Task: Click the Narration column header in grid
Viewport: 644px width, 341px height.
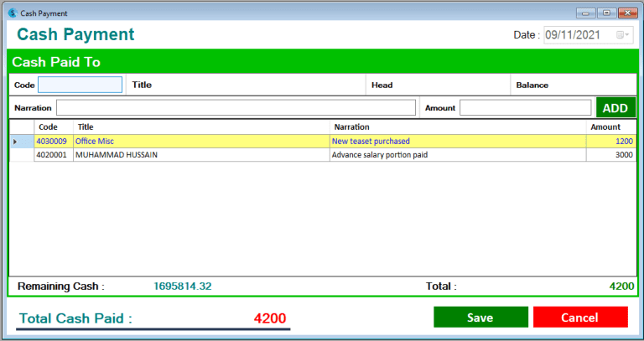Action: point(457,127)
